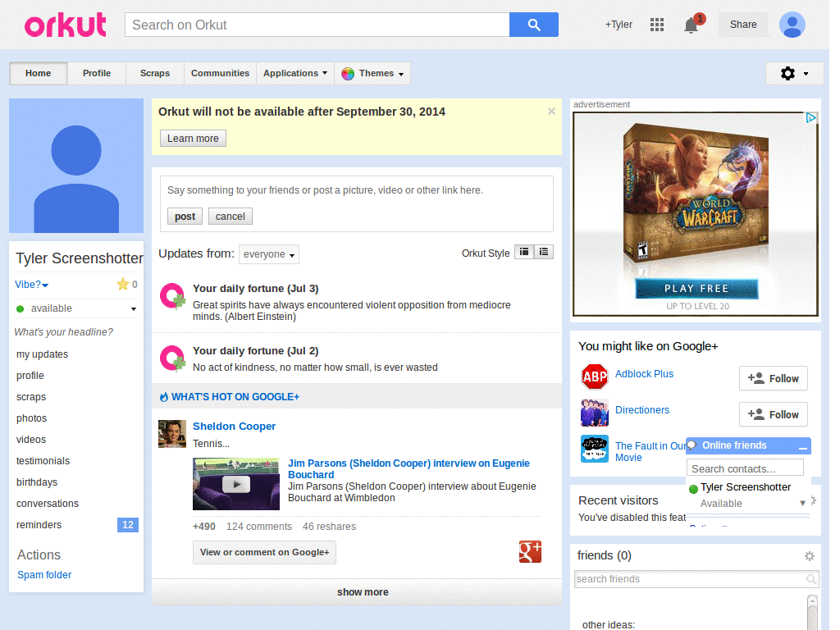Open the friends section gear icon
The width and height of the screenshot is (840, 630).
810,556
